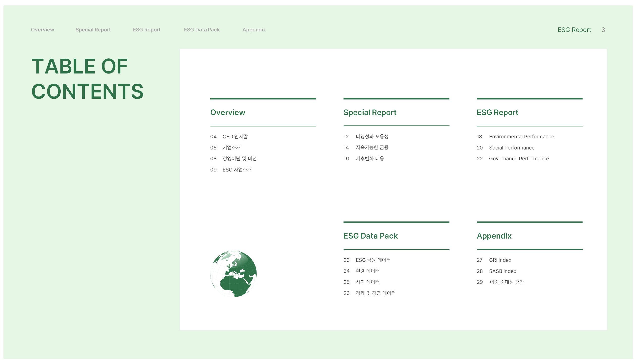The width and height of the screenshot is (637, 364).
Task: Jump to ESG 금융 데이터 page 23
Action: 373,260
